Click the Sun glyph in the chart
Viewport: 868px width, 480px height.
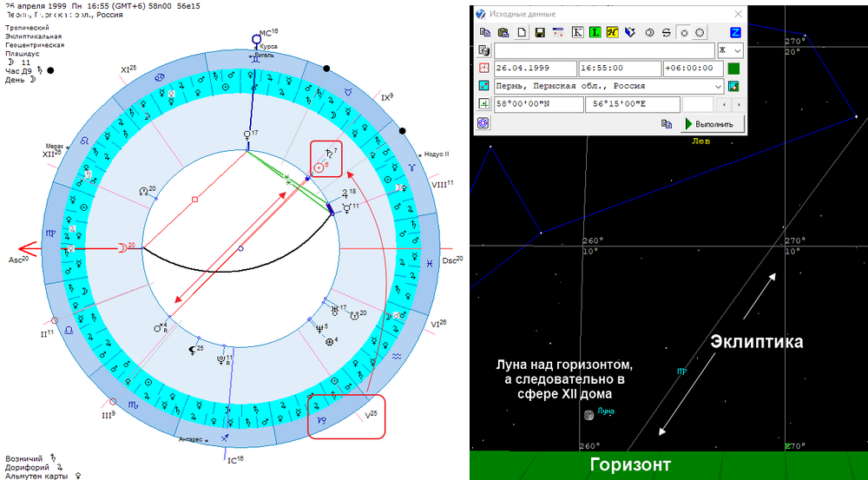click(x=319, y=168)
